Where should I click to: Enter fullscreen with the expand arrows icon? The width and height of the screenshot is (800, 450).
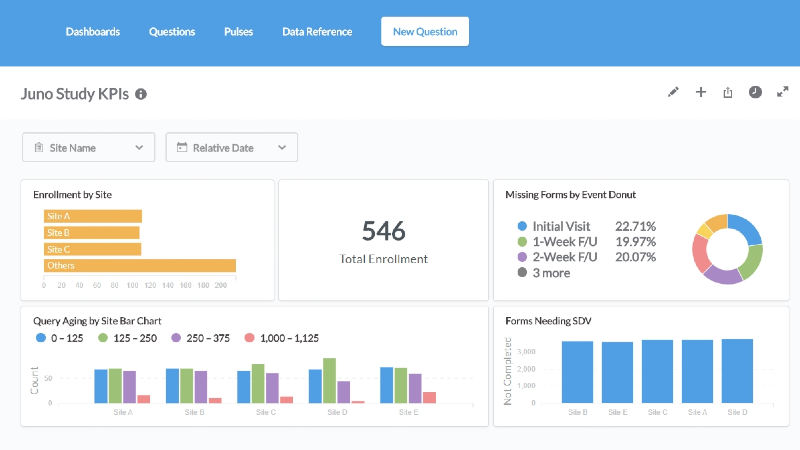(783, 92)
